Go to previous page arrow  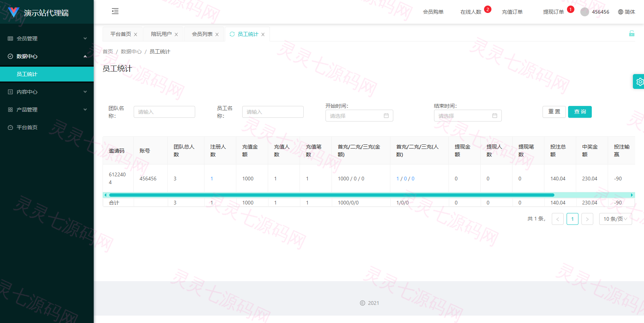(x=558, y=219)
